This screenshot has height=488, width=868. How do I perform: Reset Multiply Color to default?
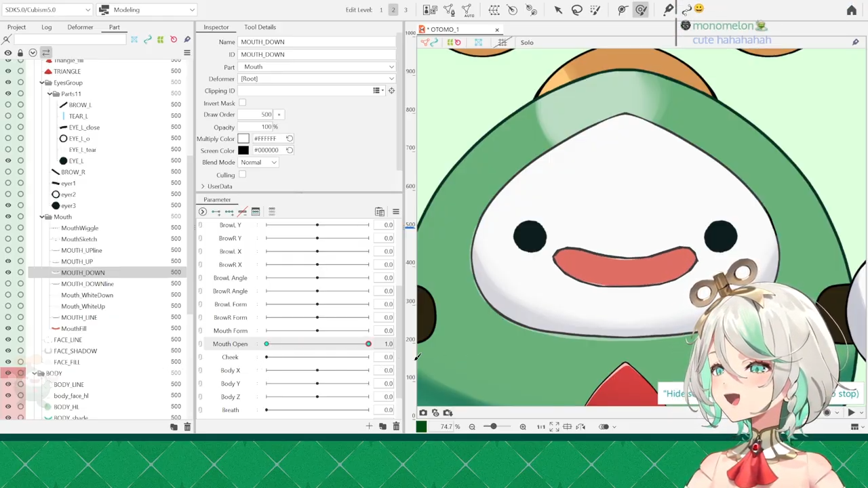point(290,138)
